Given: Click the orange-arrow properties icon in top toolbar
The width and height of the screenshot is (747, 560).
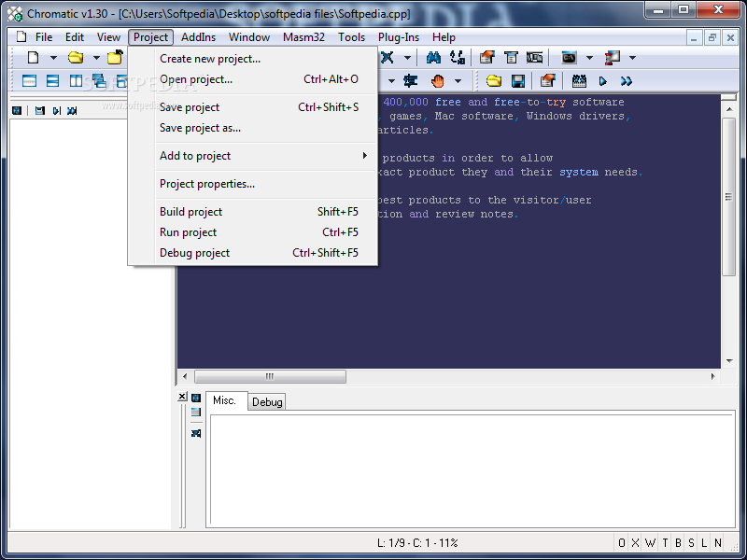Looking at the screenshot, I should click(486, 58).
